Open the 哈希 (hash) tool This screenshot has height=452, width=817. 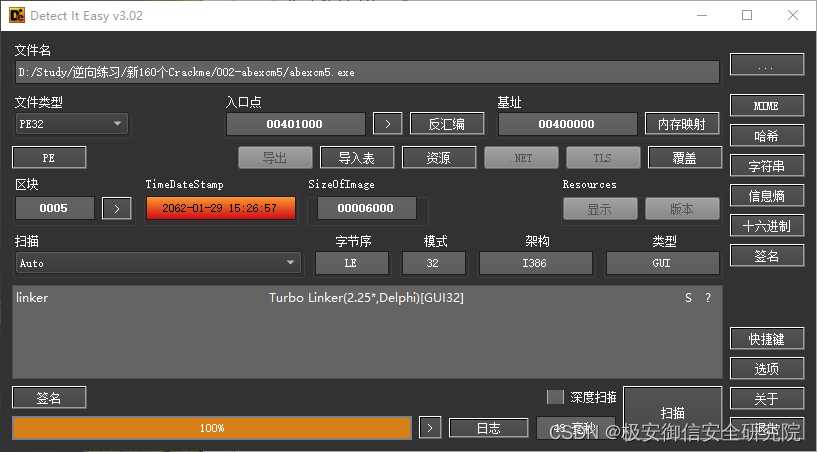click(x=766, y=136)
